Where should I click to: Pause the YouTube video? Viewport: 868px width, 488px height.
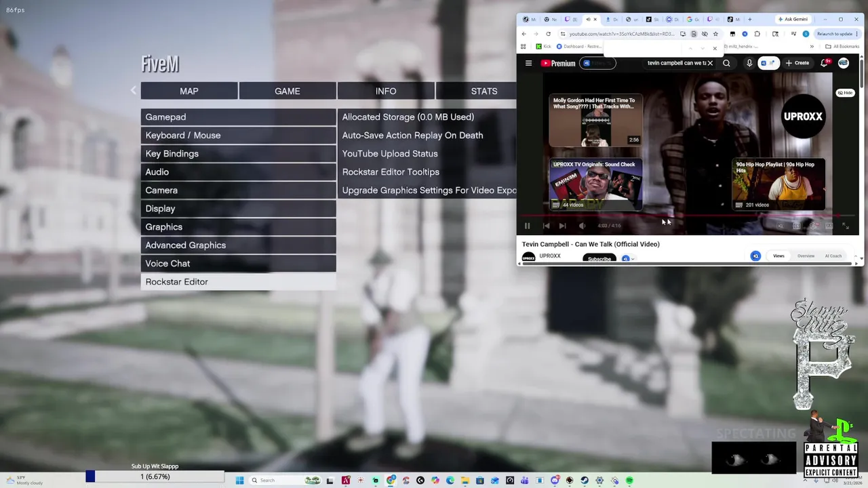(x=527, y=226)
